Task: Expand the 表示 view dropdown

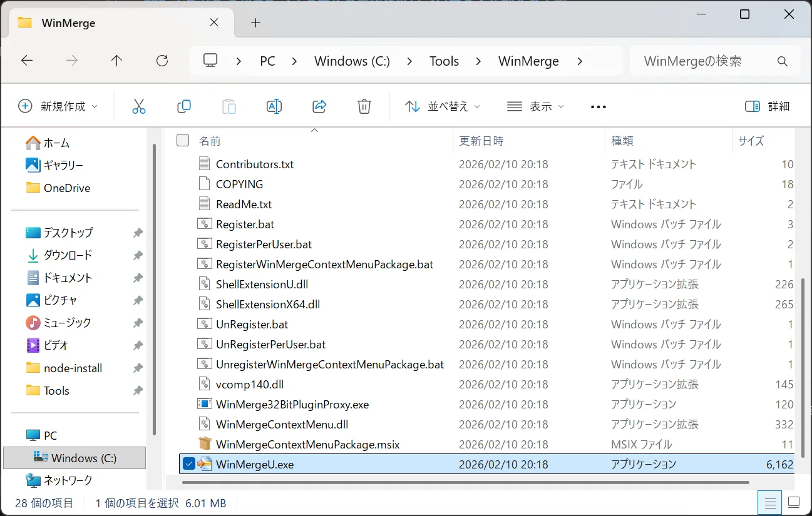Action: click(535, 106)
